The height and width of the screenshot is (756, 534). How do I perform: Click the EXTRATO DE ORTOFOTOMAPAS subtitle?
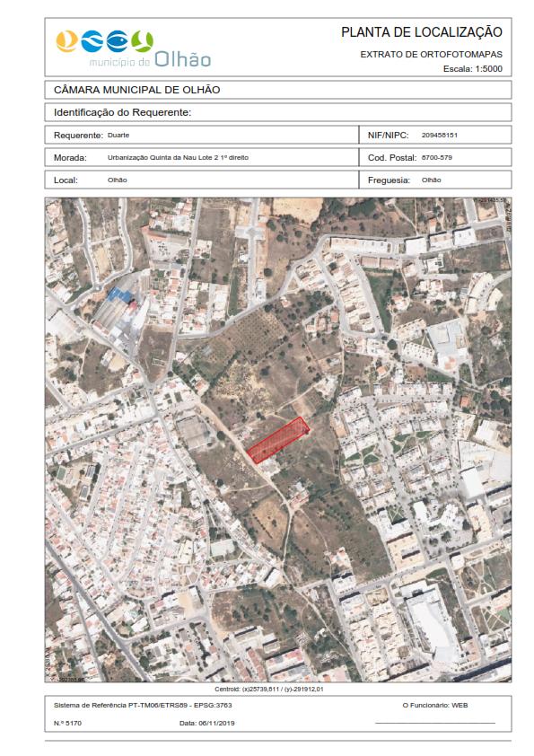[432, 55]
